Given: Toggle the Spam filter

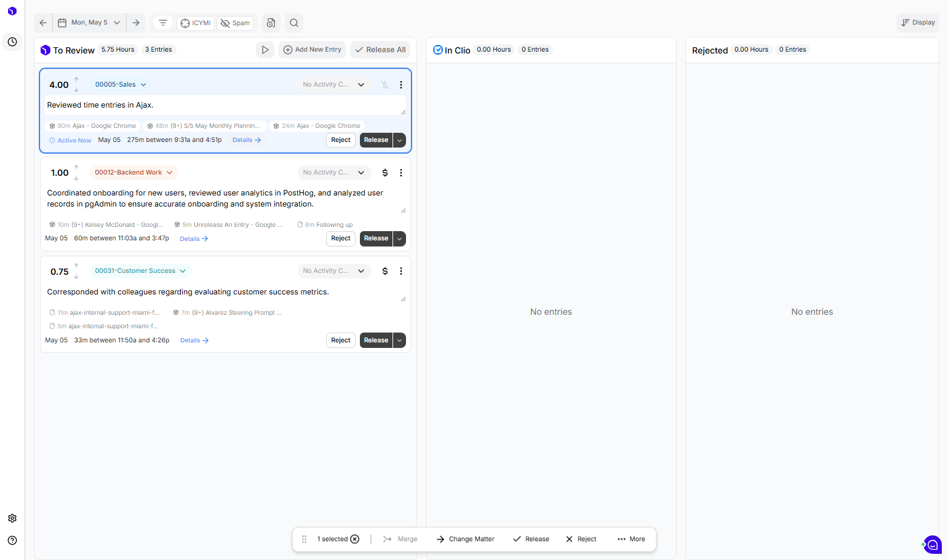Looking at the screenshot, I should [x=235, y=23].
